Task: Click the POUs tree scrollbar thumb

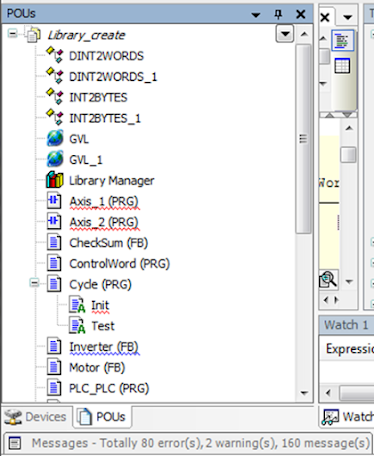Action: pyautogui.click(x=303, y=139)
